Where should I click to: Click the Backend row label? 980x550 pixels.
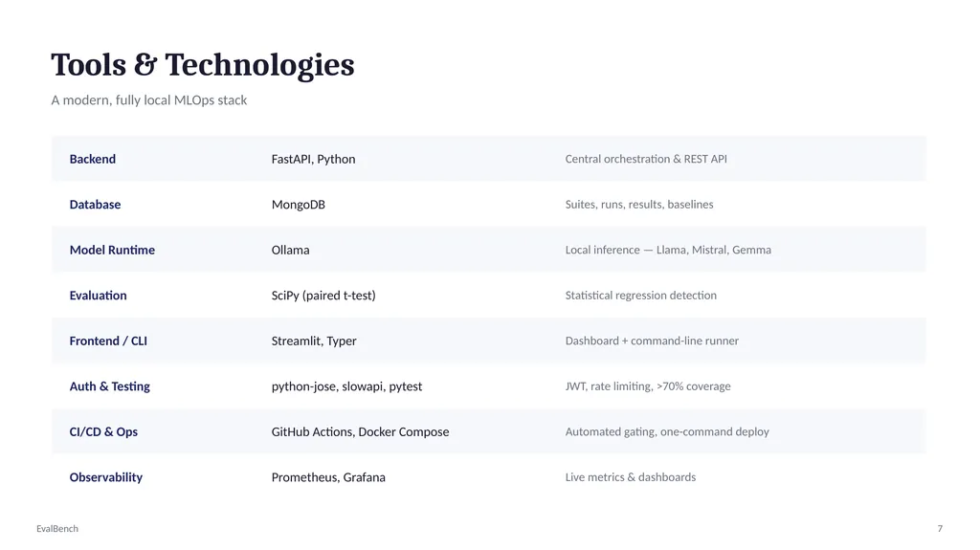[93, 159]
